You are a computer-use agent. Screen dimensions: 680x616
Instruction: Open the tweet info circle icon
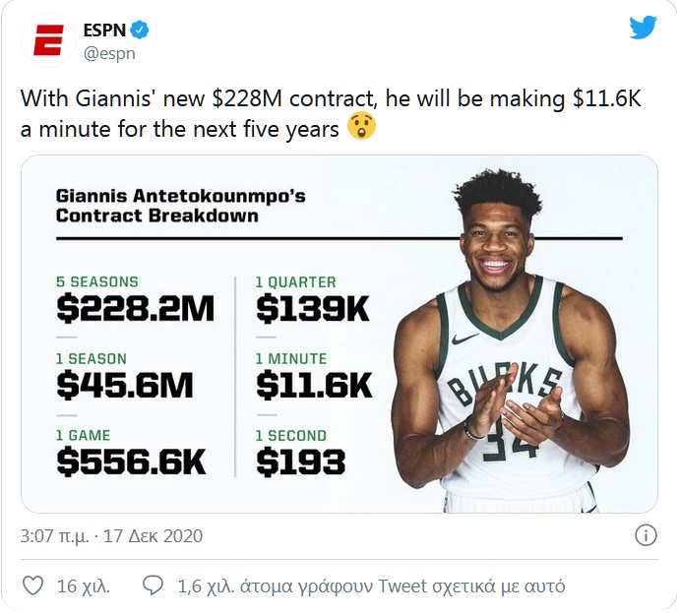[x=646, y=536]
